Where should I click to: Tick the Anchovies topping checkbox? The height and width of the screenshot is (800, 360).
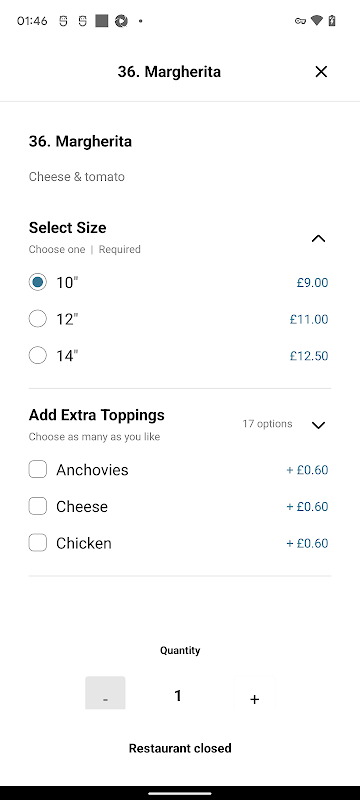pos(38,469)
